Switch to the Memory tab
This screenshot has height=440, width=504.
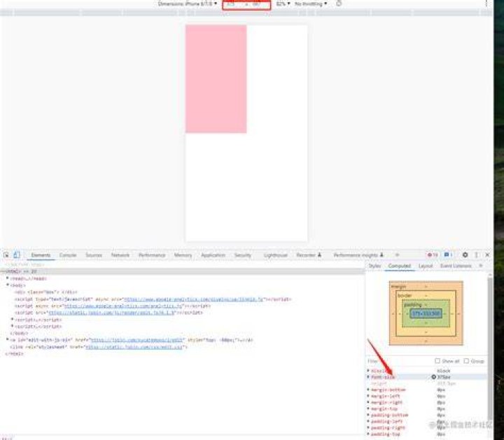point(183,255)
